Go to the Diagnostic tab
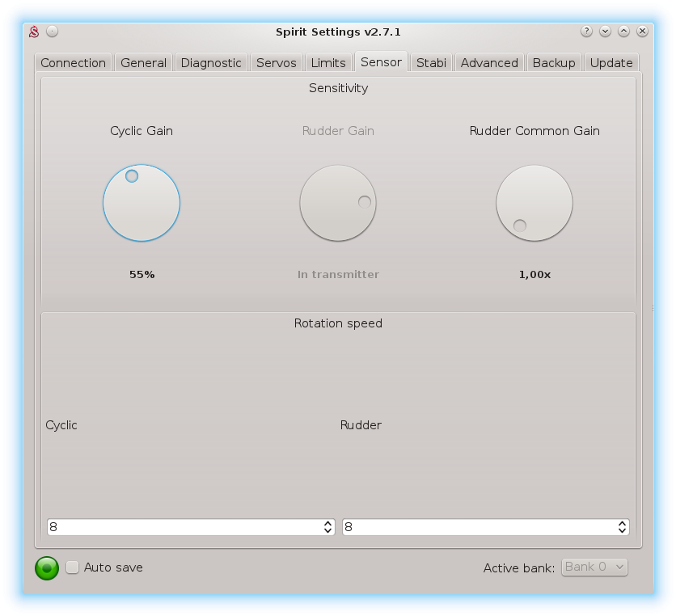This screenshot has width=676, height=616. pos(211,63)
